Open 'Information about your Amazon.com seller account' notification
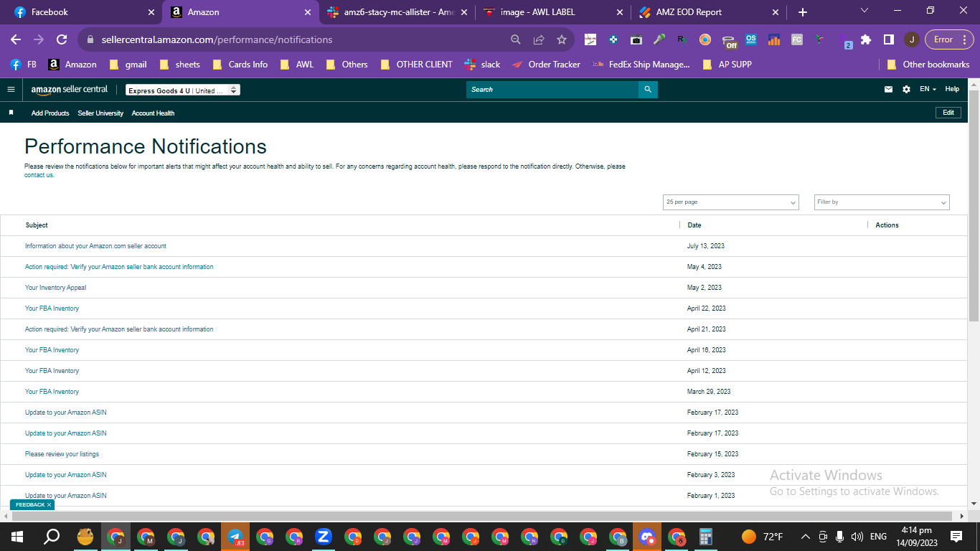This screenshot has height=551, width=980. click(x=95, y=246)
